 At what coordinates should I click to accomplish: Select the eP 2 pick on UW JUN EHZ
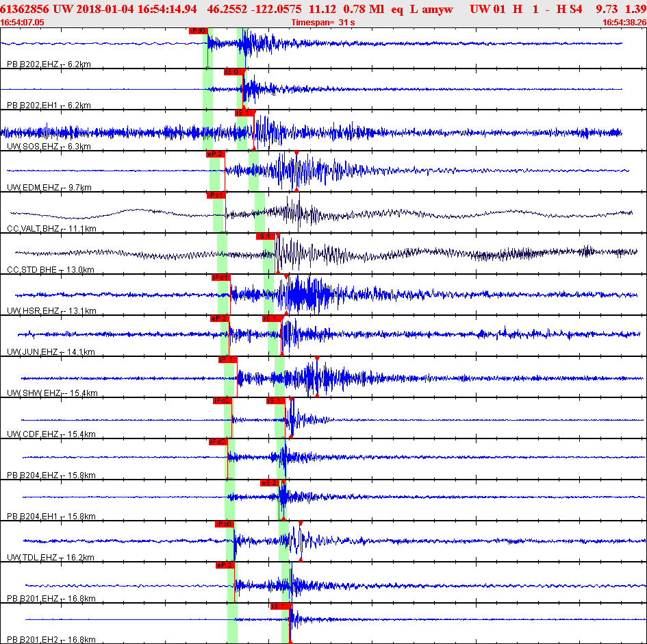(220, 319)
